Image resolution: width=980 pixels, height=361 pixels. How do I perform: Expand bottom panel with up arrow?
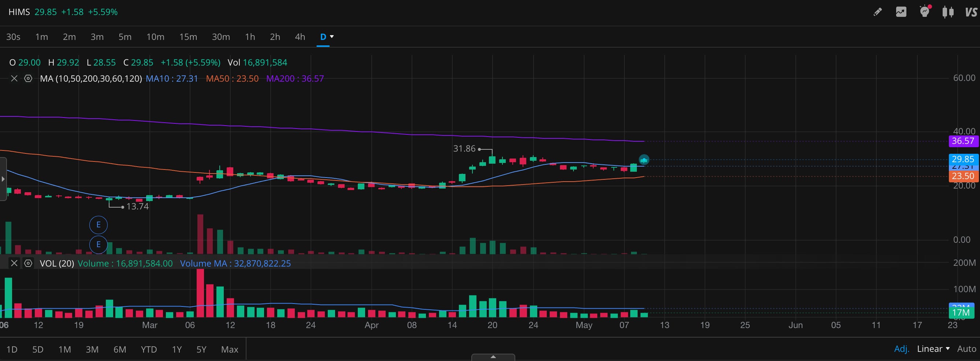coord(493,357)
